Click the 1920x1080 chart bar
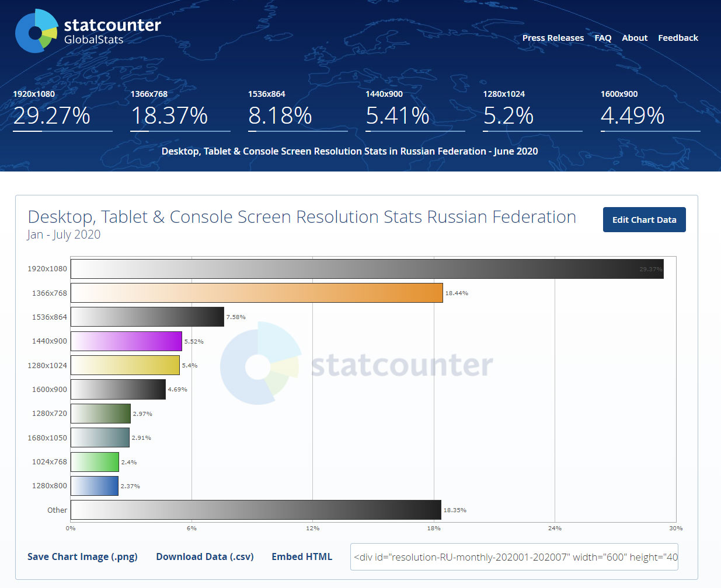The height and width of the screenshot is (588, 721). pyautogui.click(x=367, y=269)
